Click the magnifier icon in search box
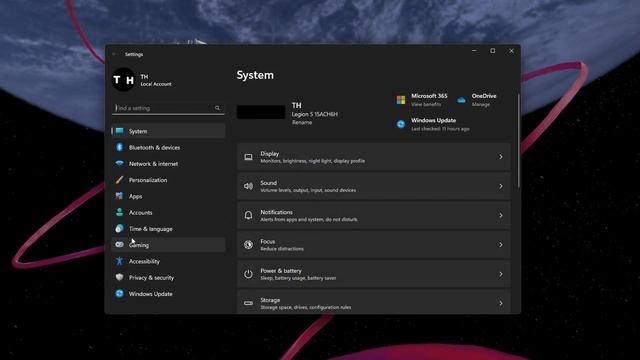Screen dimensions: 640x360 coord(218,108)
